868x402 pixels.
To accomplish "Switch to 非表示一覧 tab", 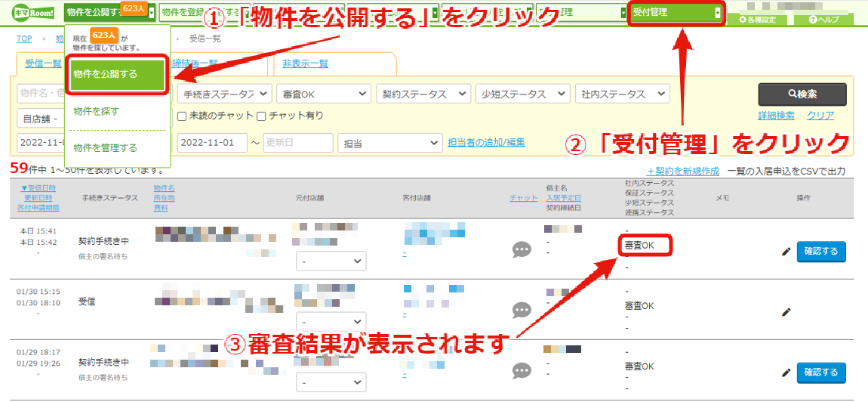I will coord(305,63).
